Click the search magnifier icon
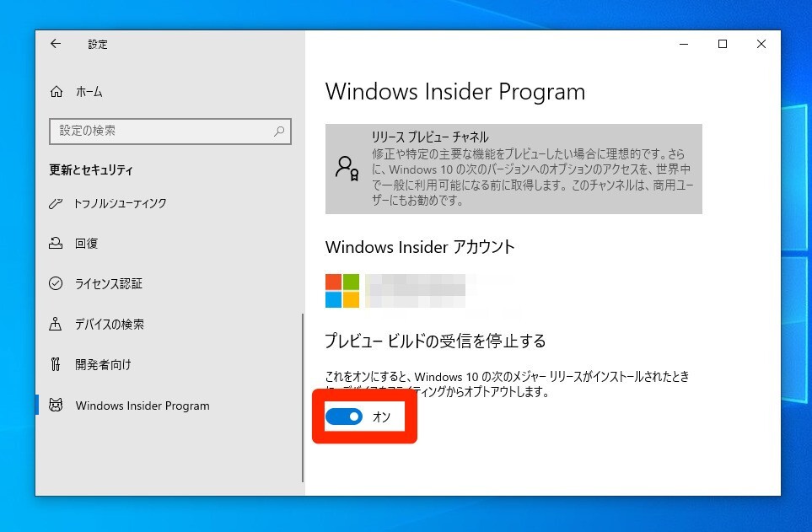Screen dimensions: 812x532 pyautogui.click(x=279, y=131)
